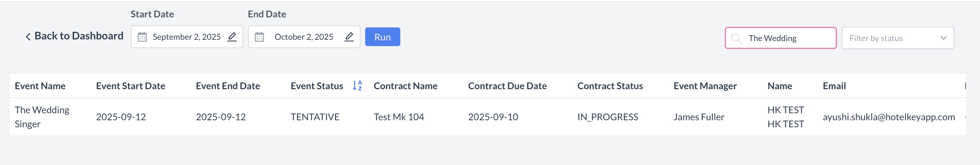Click the Start Date calendar icon

(142, 37)
